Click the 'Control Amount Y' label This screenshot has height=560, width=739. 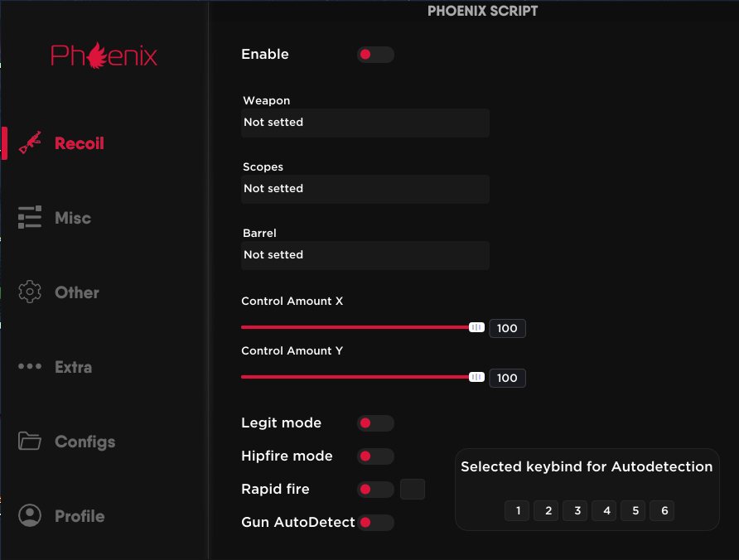[x=292, y=350]
